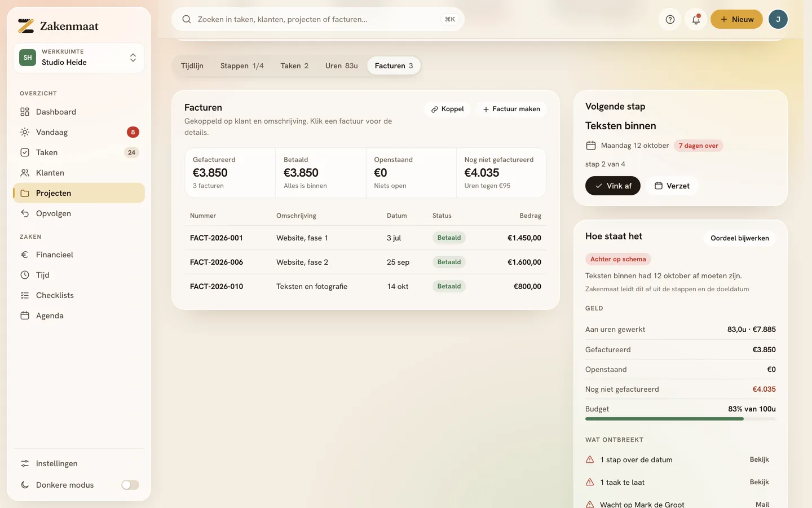Click the Dashboard grid icon in sidebar
This screenshot has width=812, height=508.
pyautogui.click(x=25, y=112)
